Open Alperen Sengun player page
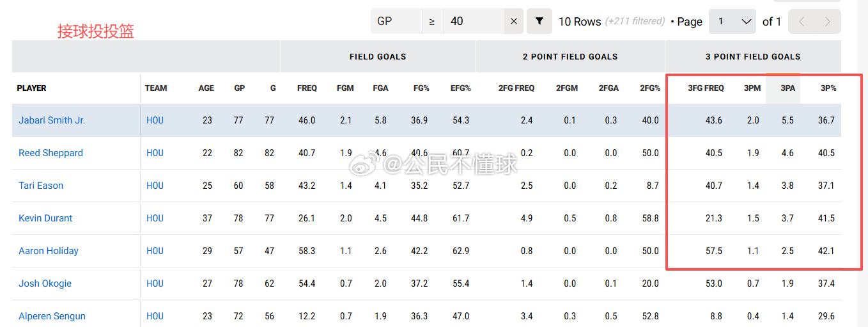 click(x=52, y=316)
